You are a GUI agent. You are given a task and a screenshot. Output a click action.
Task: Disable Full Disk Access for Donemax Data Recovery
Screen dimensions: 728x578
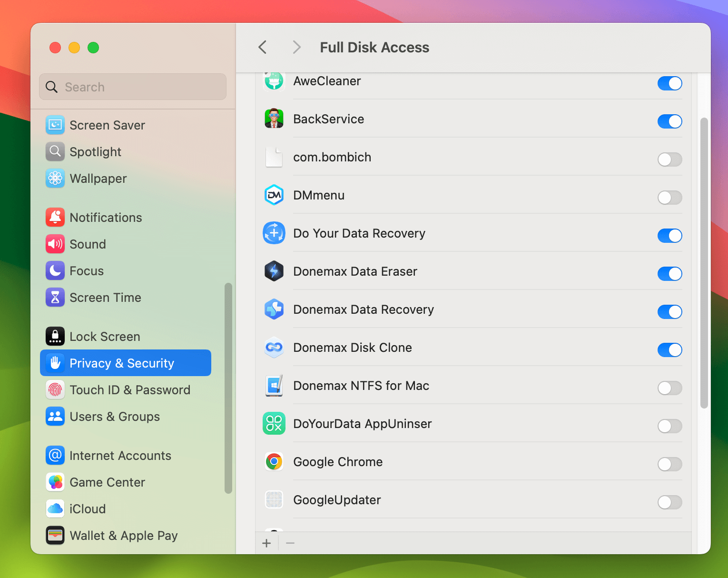point(669,312)
